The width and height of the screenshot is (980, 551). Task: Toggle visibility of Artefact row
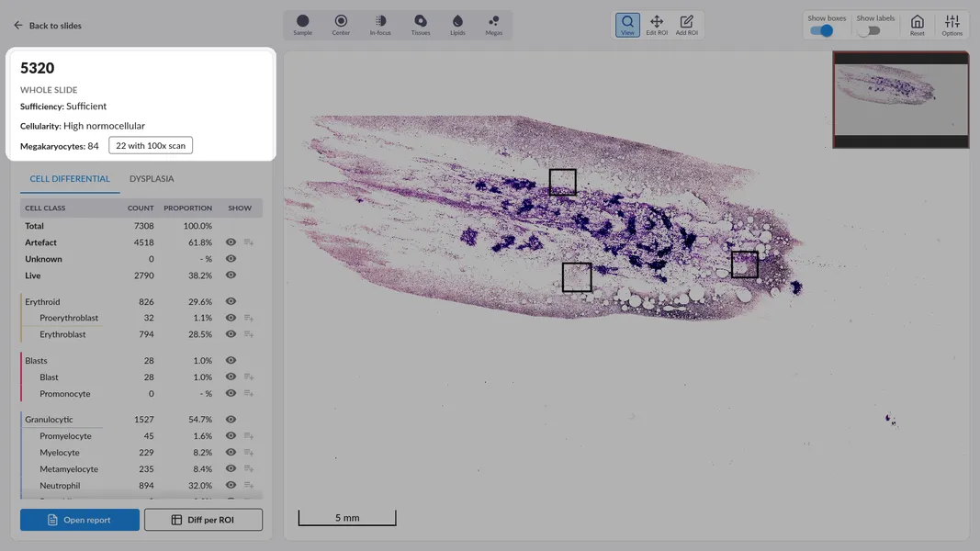pyautogui.click(x=231, y=242)
